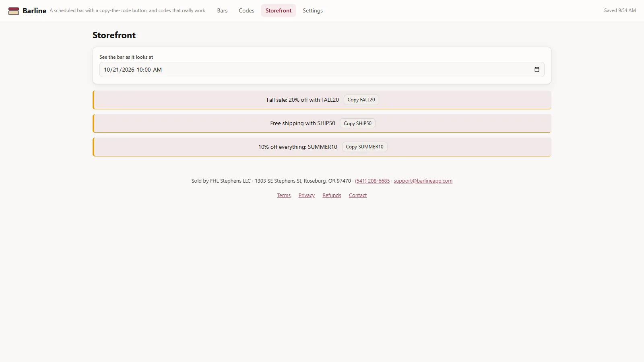The height and width of the screenshot is (362, 644).
Task: Click the Barline app name
Action: pos(35,11)
